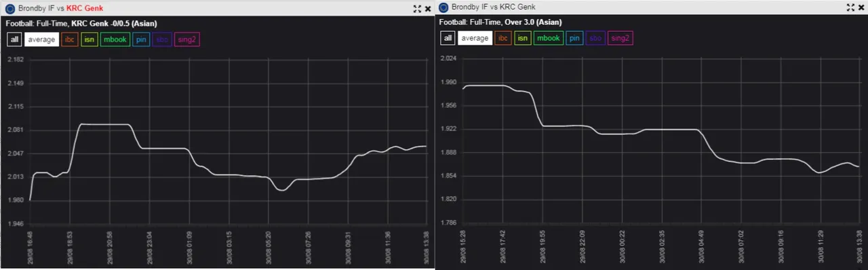The height and width of the screenshot is (270, 868).
Task: Click the '30/08 04:49' time label in right chart
Action: click(x=701, y=246)
